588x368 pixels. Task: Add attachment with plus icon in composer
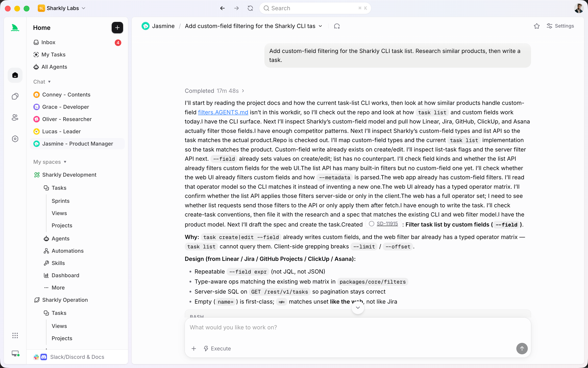[194, 349]
